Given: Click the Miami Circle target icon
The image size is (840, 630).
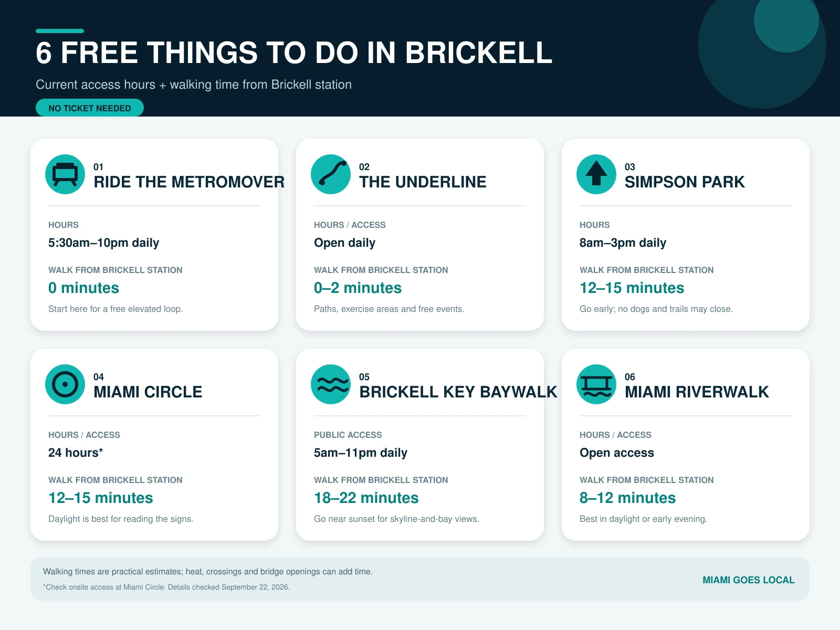Looking at the screenshot, I should point(65,384).
